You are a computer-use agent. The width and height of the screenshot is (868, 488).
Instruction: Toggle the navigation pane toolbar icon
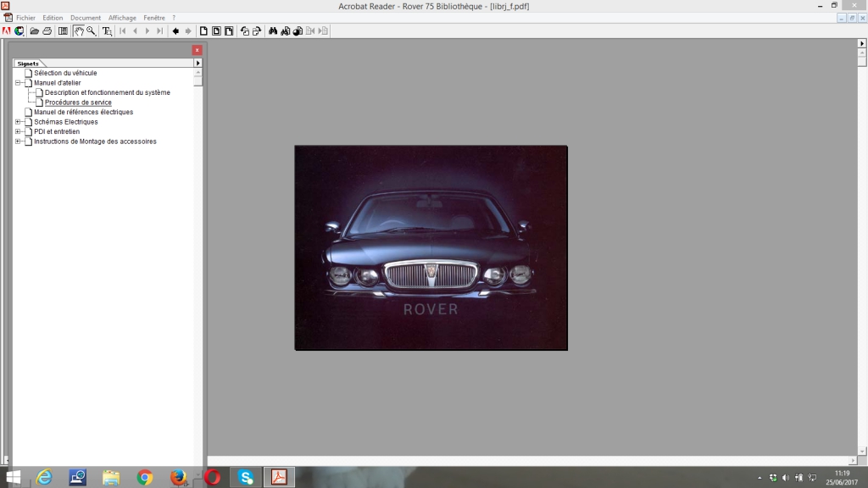click(63, 31)
